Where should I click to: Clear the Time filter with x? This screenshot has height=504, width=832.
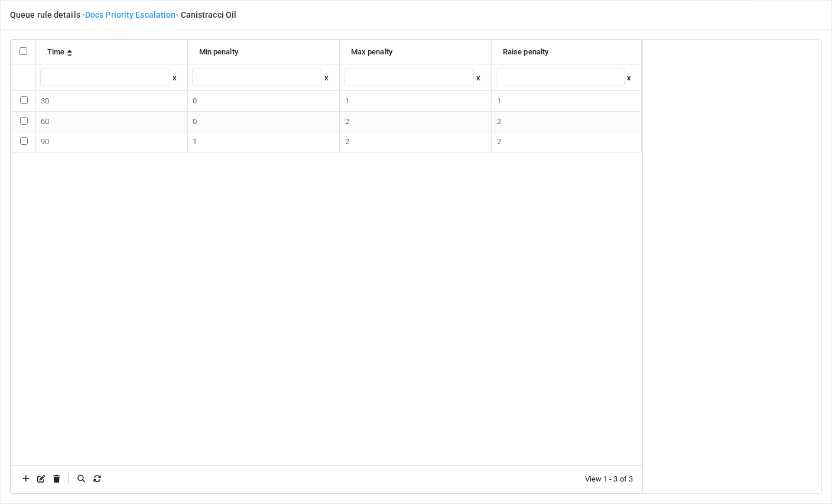pyautogui.click(x=174, y=78)
